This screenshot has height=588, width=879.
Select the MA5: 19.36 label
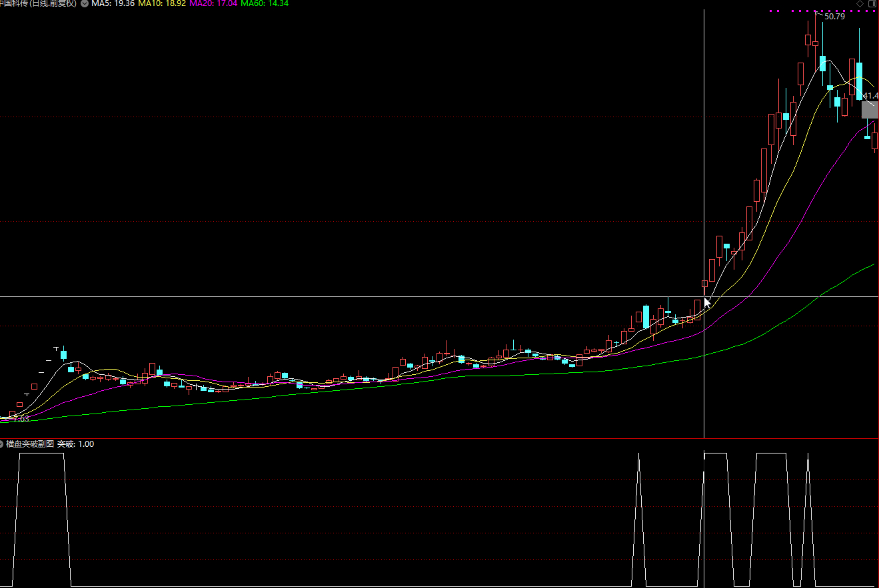click(x=113, y=3)
